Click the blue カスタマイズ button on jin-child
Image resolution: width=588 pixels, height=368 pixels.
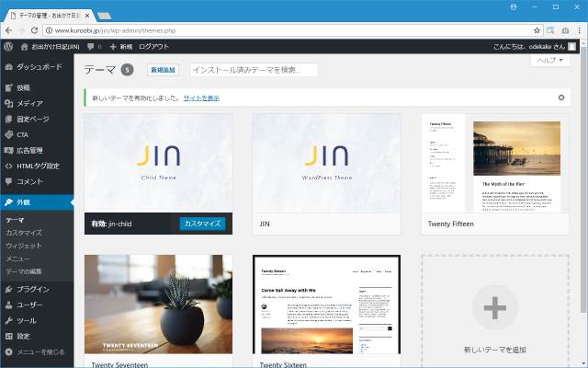tap(202, 224)
